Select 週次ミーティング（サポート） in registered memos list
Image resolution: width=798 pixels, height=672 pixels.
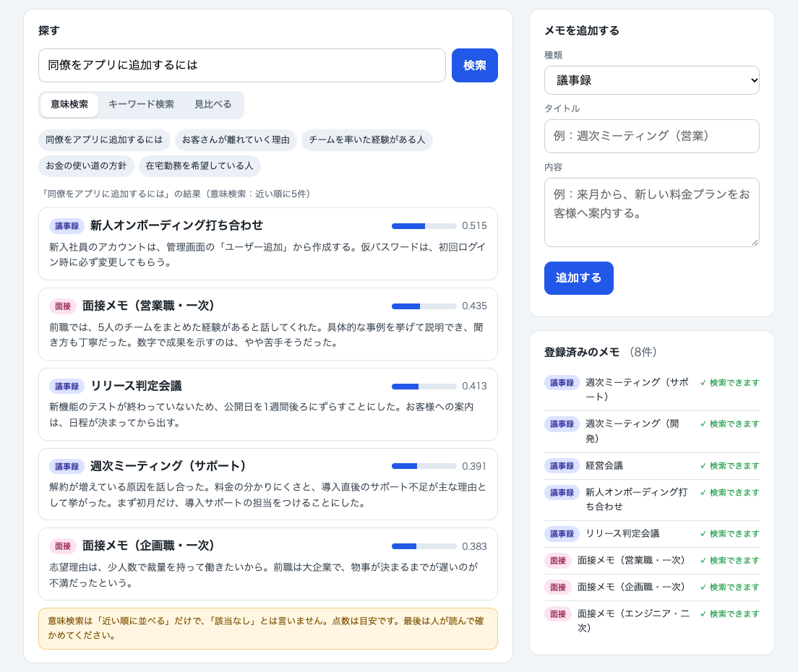click(x=637, y=389)
